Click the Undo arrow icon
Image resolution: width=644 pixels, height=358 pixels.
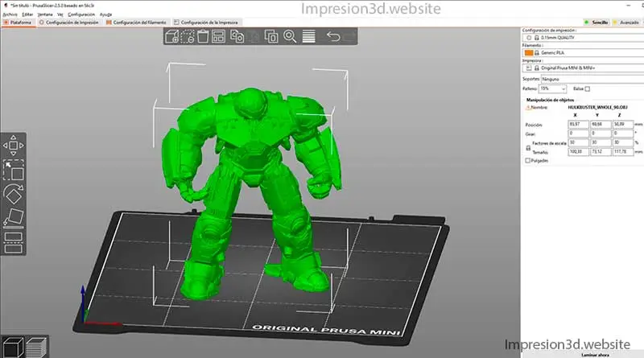[x=333, y=36]
